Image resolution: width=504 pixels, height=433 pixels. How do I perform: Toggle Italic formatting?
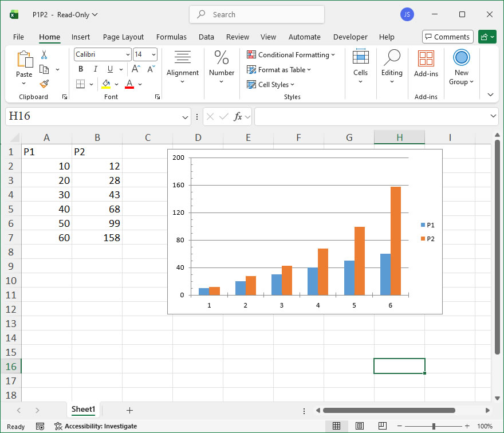point(95,69)
